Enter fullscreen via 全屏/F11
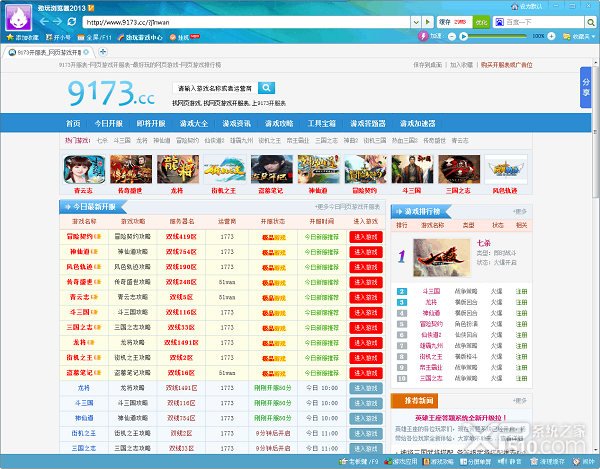This screenshot has height=469, width=600. 95,37
